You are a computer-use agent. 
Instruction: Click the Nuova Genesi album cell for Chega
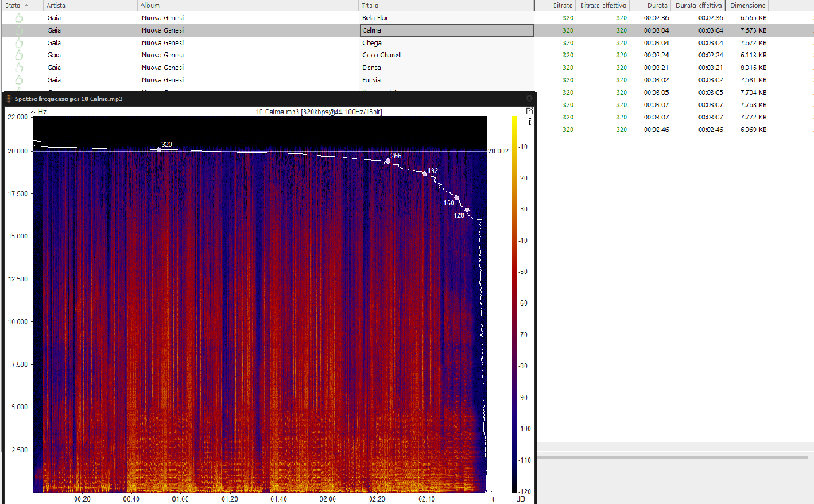pos(162,43)
